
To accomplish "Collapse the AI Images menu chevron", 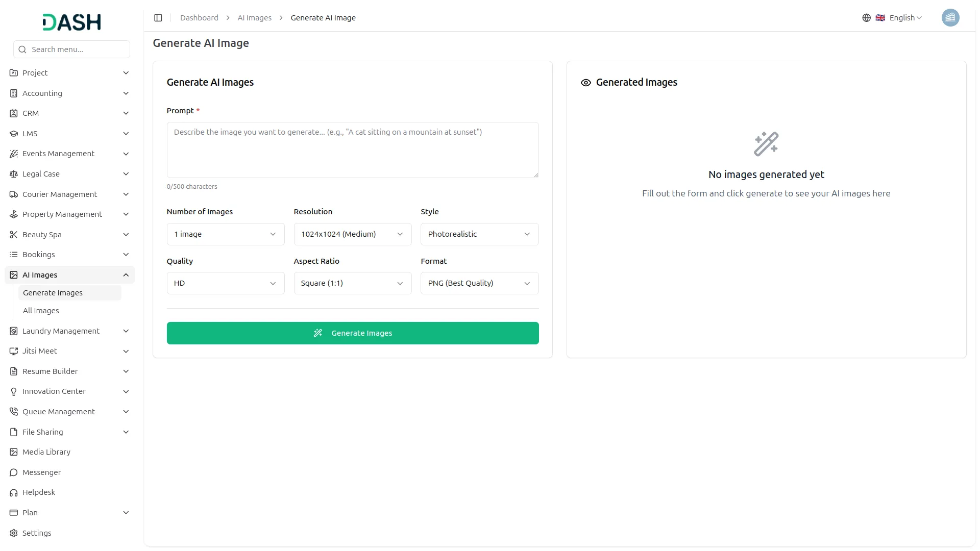I will coord(126,275).
